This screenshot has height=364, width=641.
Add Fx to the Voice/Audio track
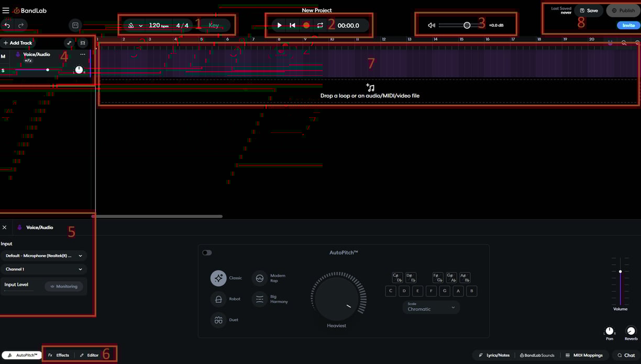[28, 61]
